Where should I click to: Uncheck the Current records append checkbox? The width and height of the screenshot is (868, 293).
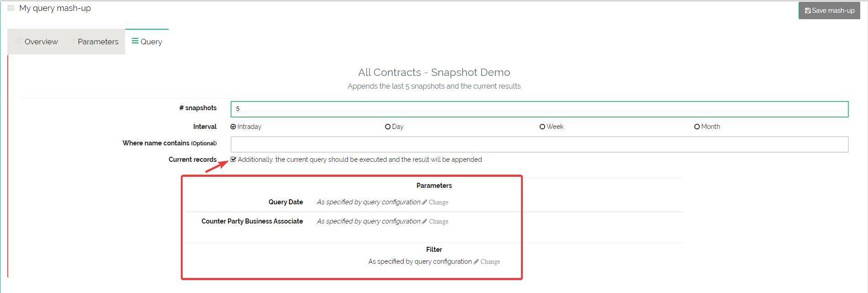click(x=233, y=160)
